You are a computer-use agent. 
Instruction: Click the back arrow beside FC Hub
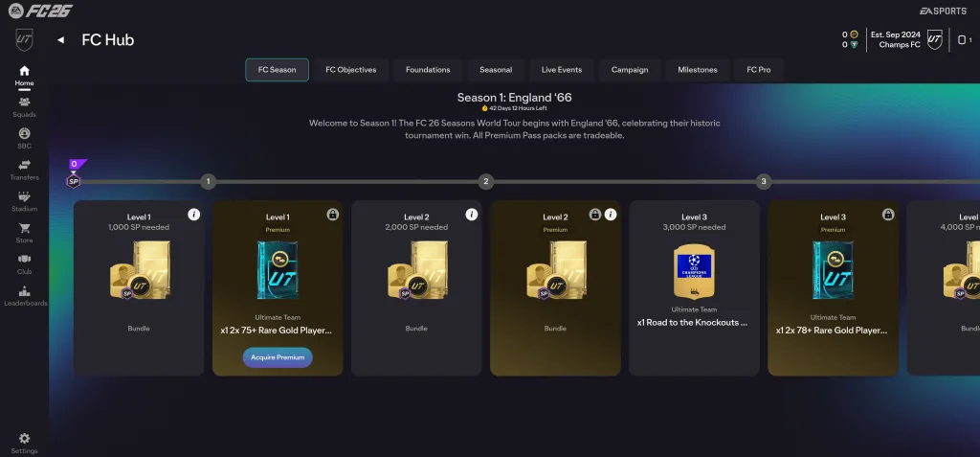(x=60, y=40)
